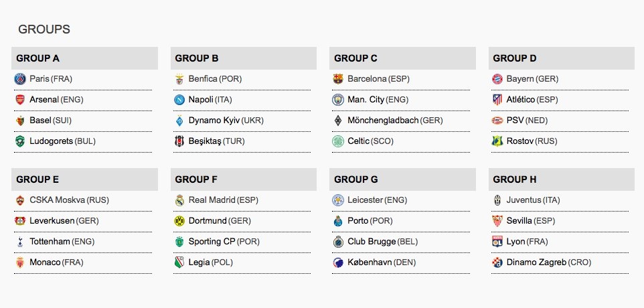Click the Dortmund club badge icon
This screenshot has height=308, width=644.
pos(179,221)
